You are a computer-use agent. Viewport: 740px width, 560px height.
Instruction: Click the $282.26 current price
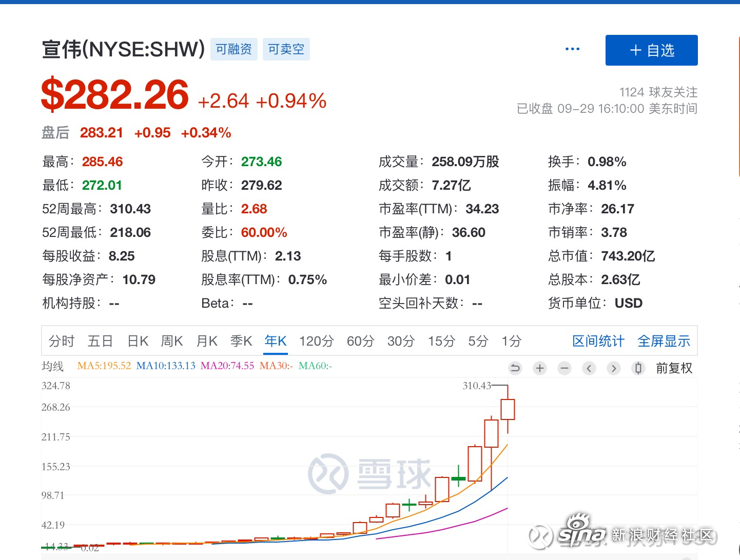[x=115, y=95]
